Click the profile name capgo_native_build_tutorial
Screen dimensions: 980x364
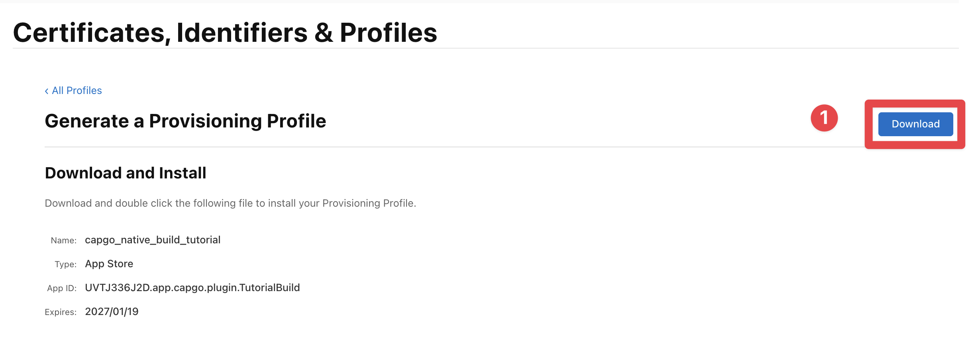coord(153,240)
